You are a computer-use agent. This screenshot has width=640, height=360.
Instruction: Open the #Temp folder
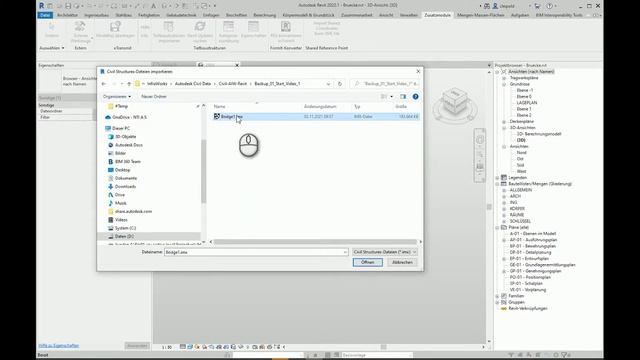pyautogui.click(x=118, y=106)
